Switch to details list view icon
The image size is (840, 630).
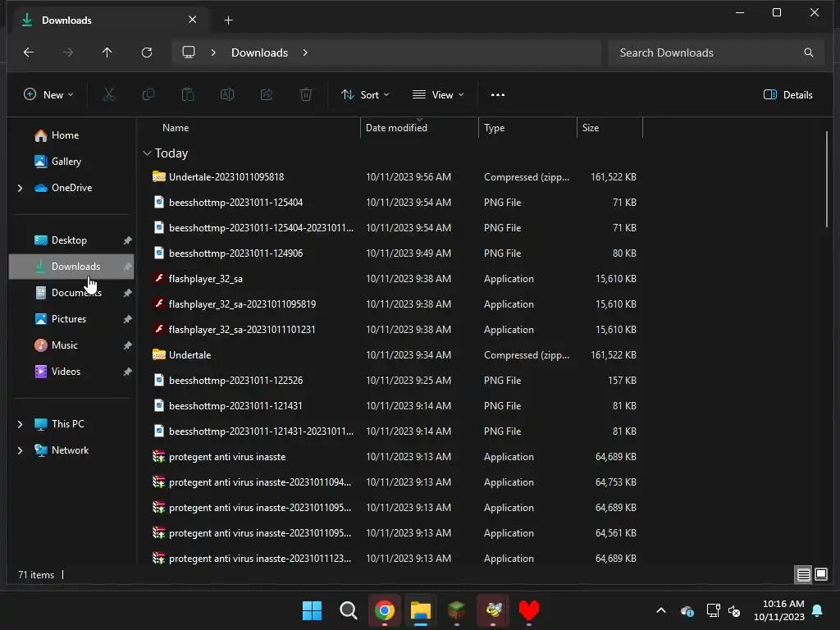804,575
